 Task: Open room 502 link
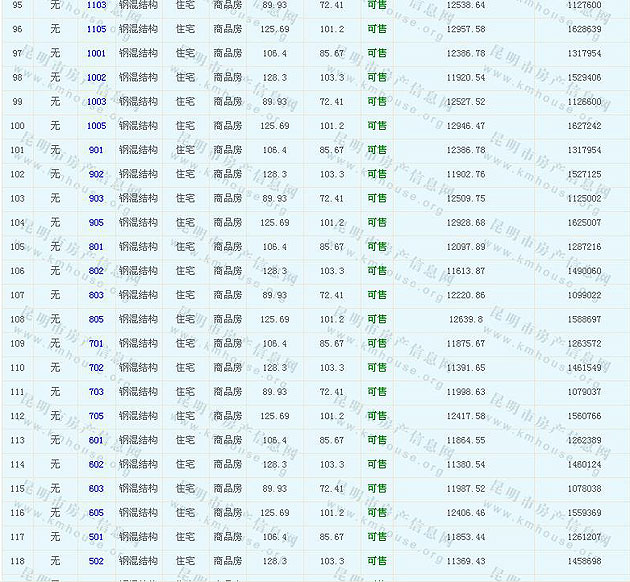(96, 561)
